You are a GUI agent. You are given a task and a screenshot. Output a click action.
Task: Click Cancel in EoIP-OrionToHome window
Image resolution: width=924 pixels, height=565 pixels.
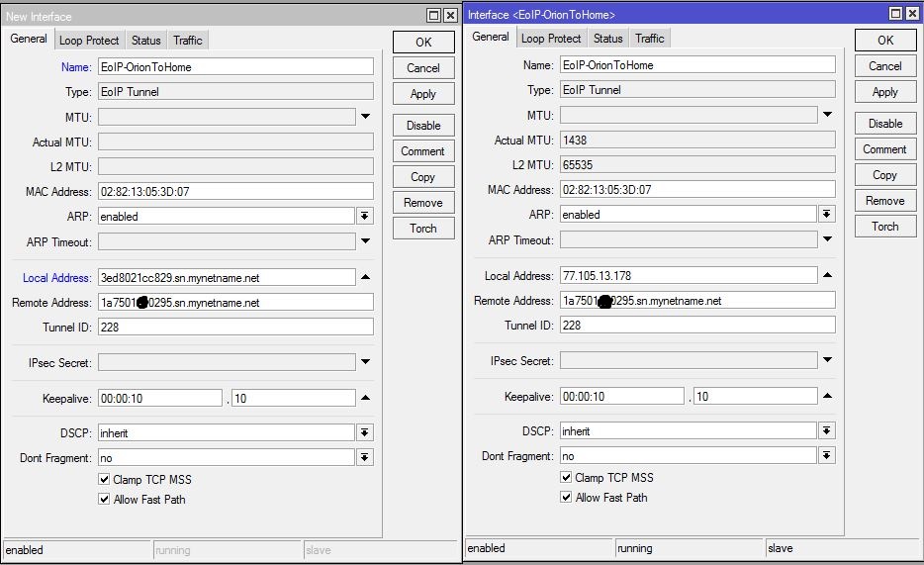tap(885, 66)
